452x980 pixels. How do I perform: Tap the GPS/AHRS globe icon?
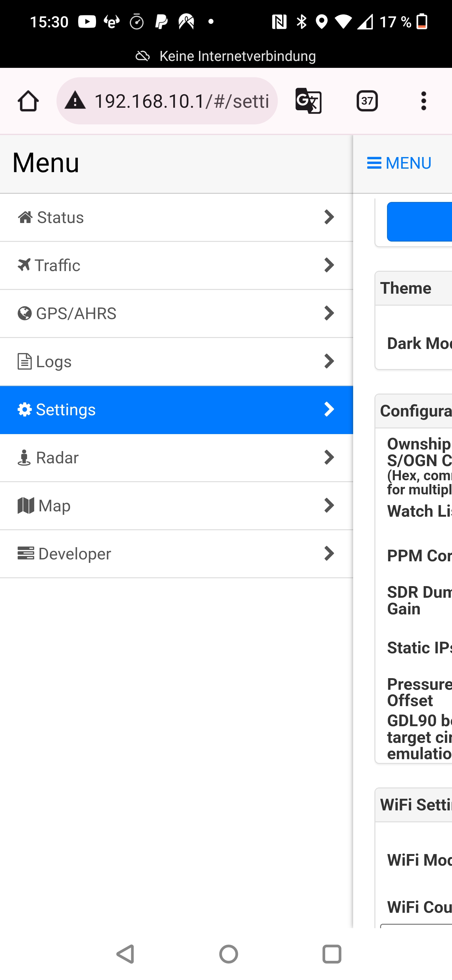[x=25, y=313]
